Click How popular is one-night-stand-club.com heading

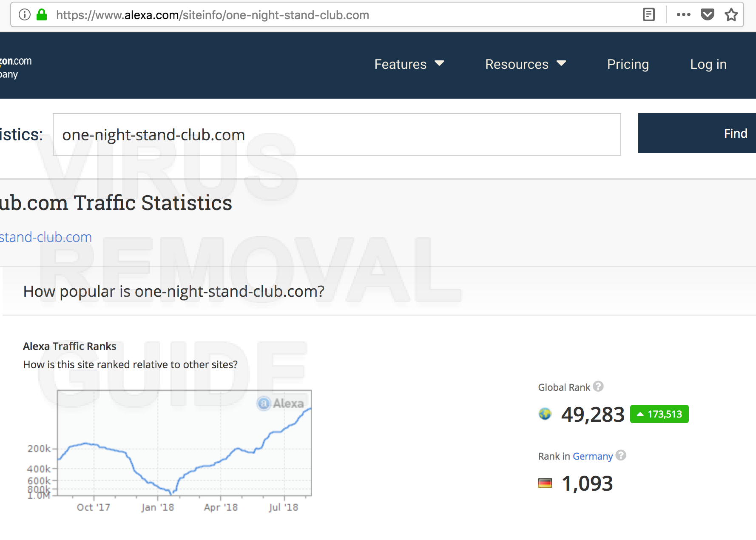pyautogui.click(x=174, y=291)
